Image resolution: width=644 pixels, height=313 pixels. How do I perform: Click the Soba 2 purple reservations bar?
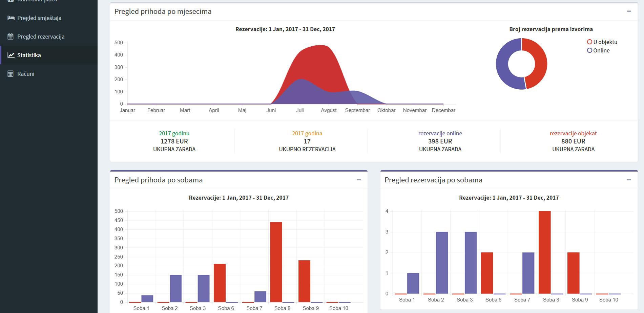pyautogui.click(x=442, y=263)
